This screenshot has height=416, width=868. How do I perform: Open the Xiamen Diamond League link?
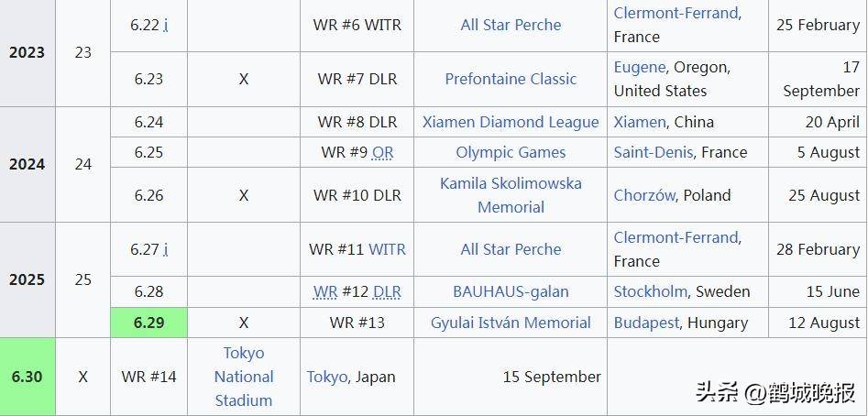point(511,122)
